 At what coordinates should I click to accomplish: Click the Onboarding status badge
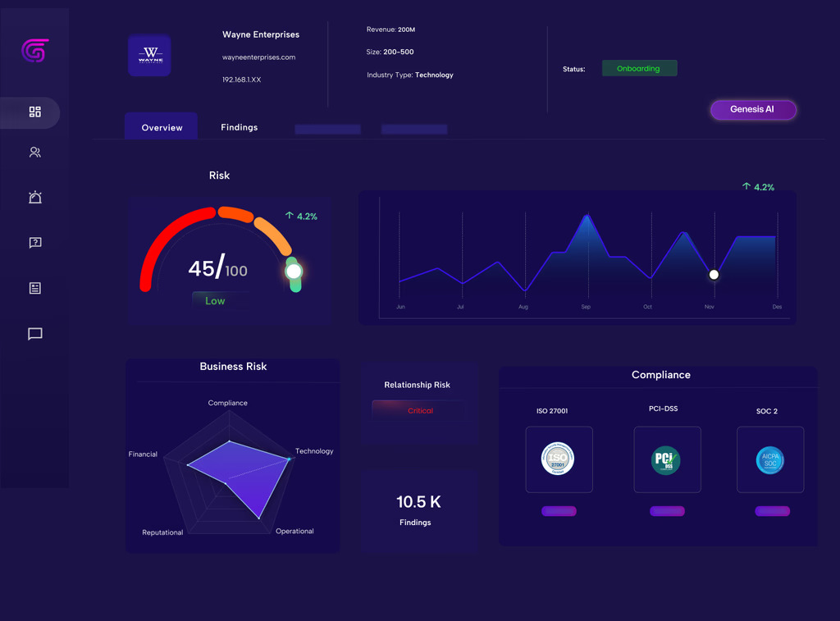(639, 69)
